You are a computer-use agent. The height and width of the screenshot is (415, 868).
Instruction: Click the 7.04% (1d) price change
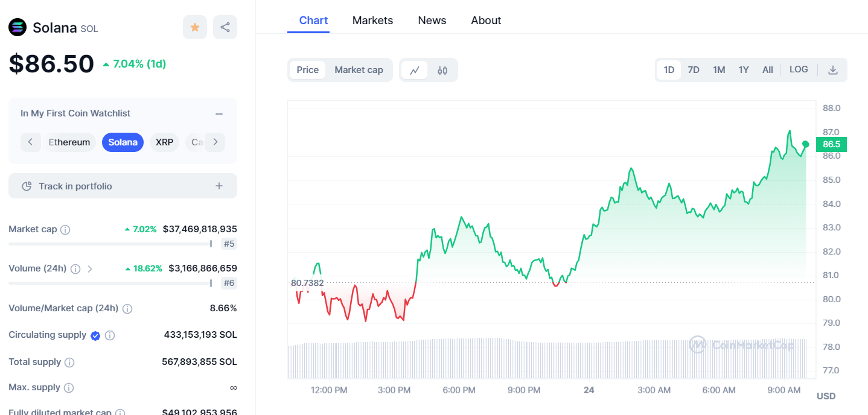point(134,64)
